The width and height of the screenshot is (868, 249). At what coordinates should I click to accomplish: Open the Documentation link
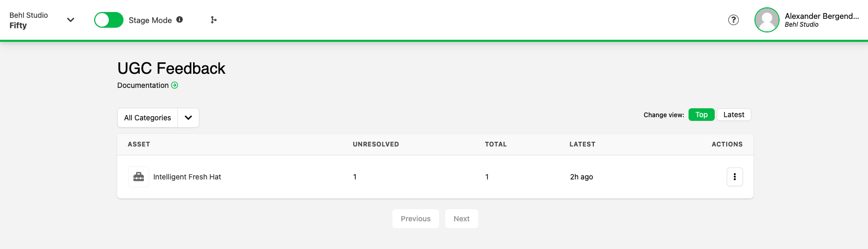pos(143,85)
